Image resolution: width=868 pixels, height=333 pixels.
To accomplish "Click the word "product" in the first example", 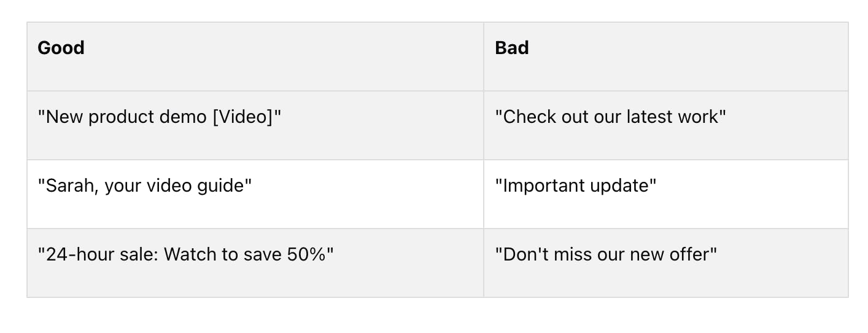I will click(x=118, y=117).
